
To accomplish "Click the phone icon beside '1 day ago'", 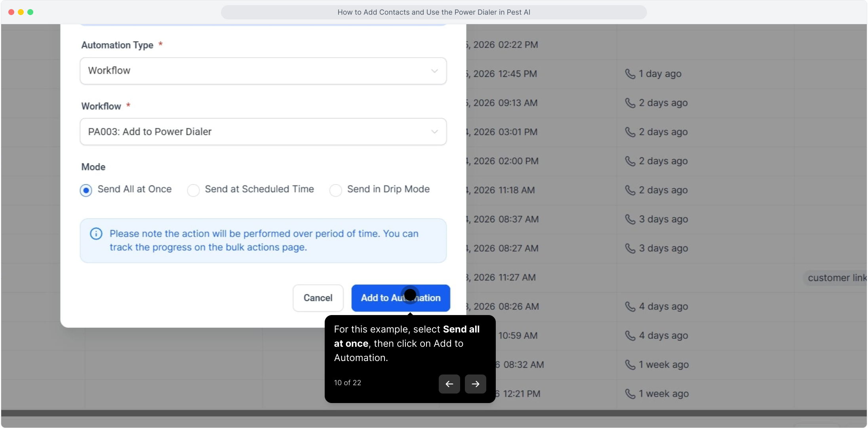I will 630,74.
